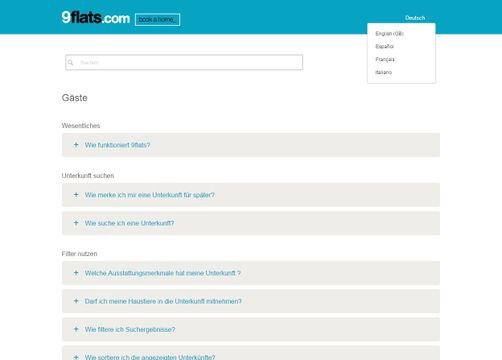The width and height of the screenshot is (502, 360).
Task: Focus the Suchen search field
Action: click(184, 62)
